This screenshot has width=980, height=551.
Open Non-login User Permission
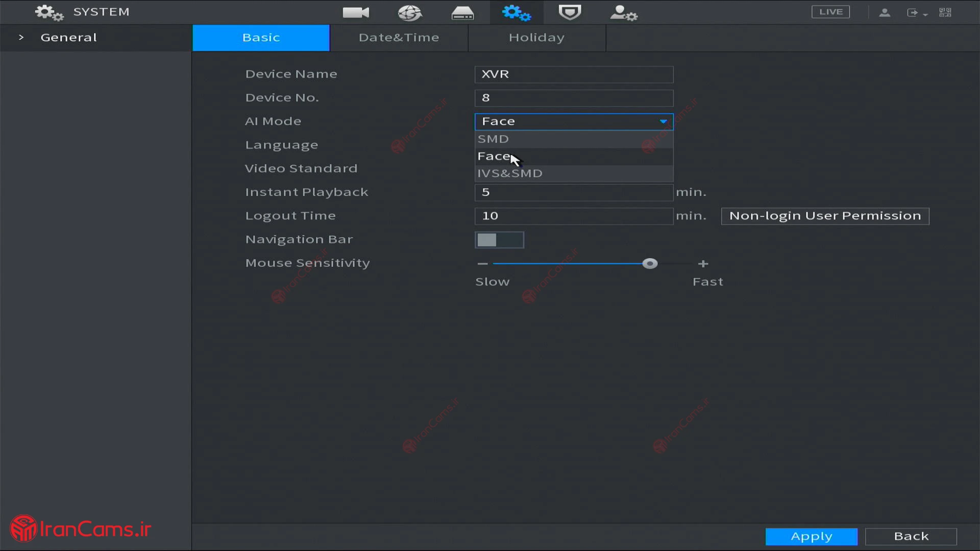pos(825,216)
